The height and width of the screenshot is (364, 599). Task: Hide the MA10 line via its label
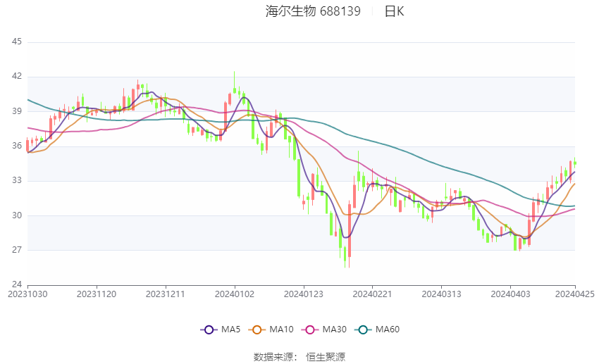coord(281,330)
